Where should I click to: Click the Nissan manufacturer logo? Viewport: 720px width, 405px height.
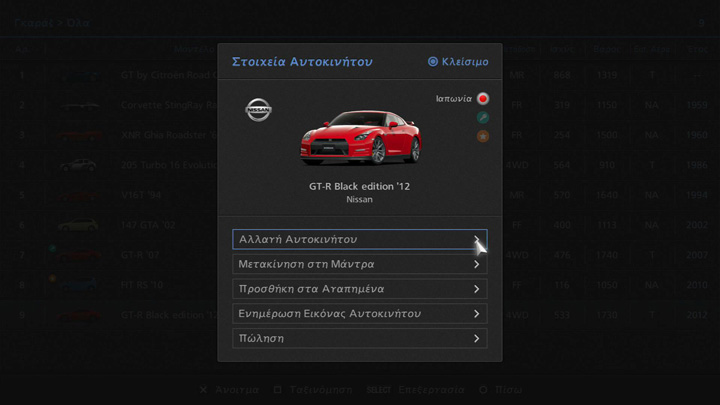(x=258, y=110)
